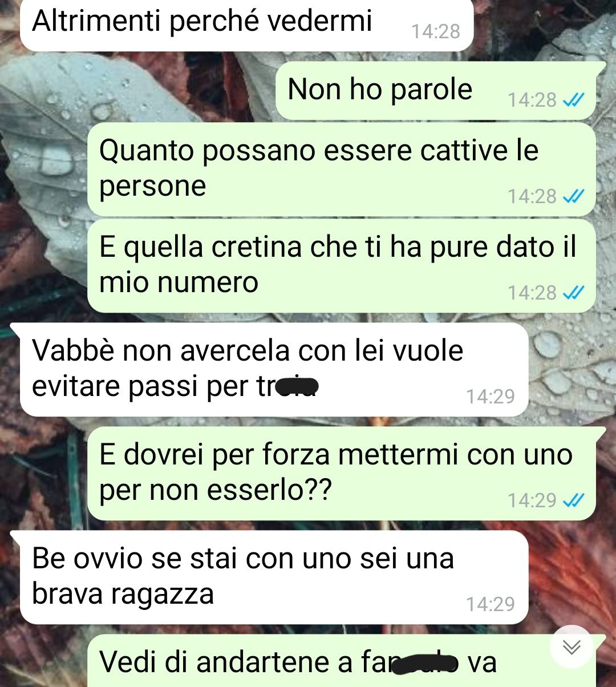Viewport: 616px width, 687px height.
Task: Tap read receipt ticks on 'E dovrei per forza' message
Action: [573, 500]
